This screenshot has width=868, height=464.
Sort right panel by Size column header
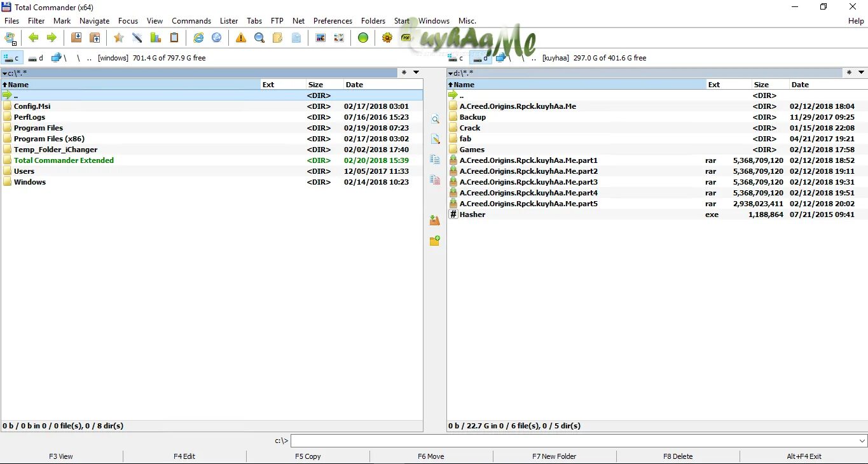[x=770, y=84]
